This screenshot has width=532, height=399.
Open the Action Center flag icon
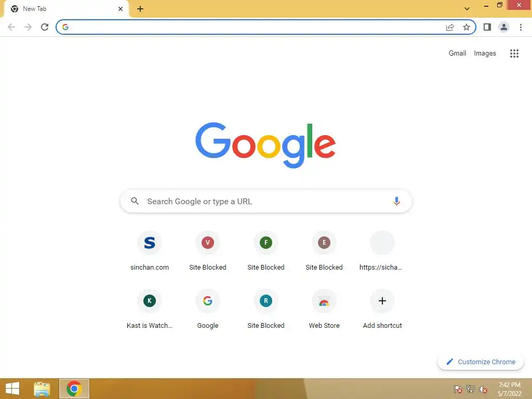458,389
